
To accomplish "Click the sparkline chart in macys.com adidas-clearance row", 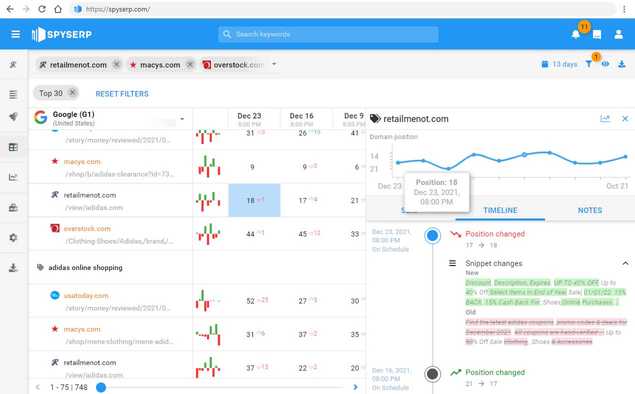I will [209, 166].
